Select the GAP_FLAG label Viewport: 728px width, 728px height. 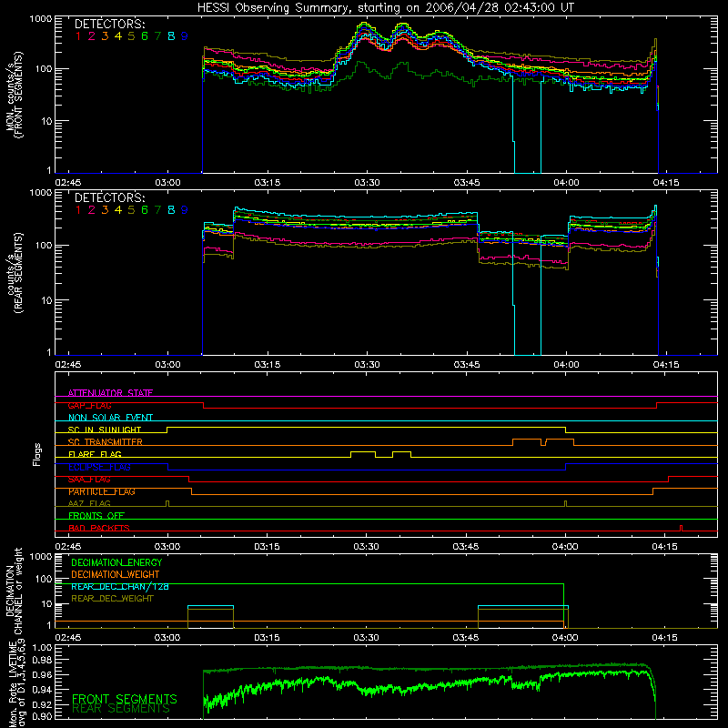pyautogui.click(x=89, y=405)
